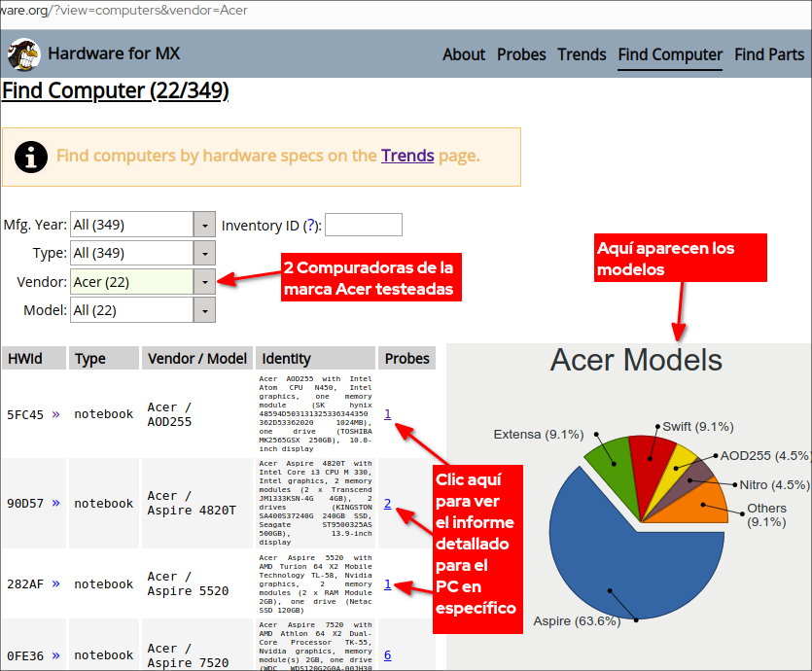Open probe link 1 for Aspire 5520
This screenshot has height=671, width=812.
point(387,583)
